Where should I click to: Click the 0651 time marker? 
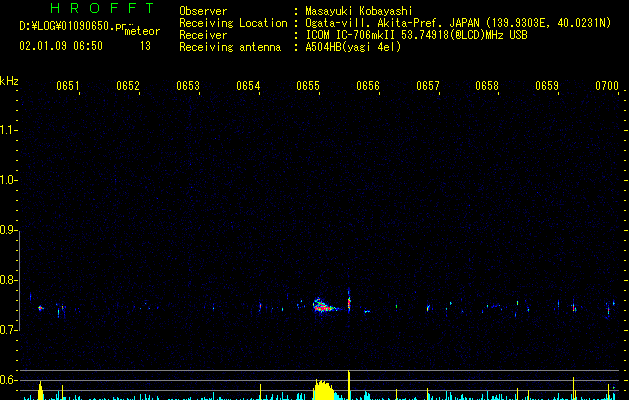point(68,85)
